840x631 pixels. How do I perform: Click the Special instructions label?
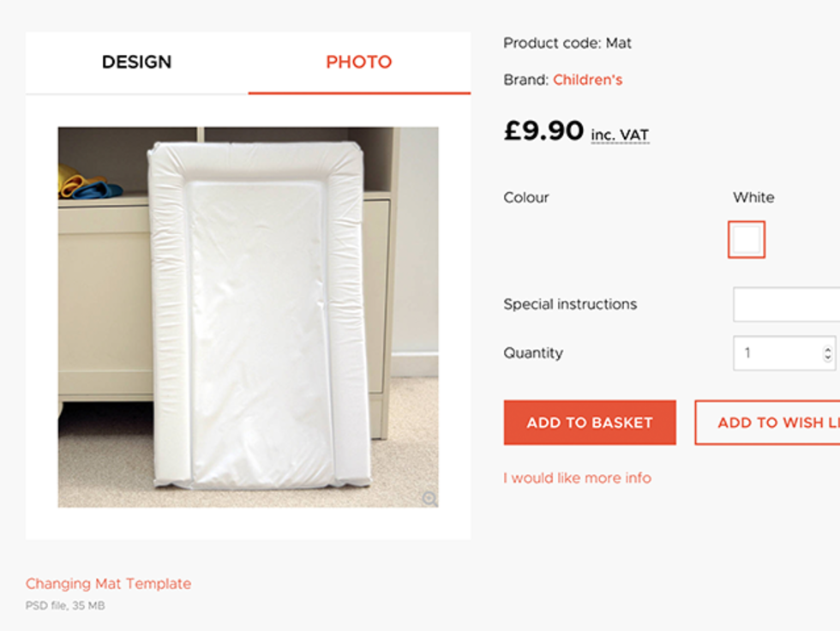point(570,304)
